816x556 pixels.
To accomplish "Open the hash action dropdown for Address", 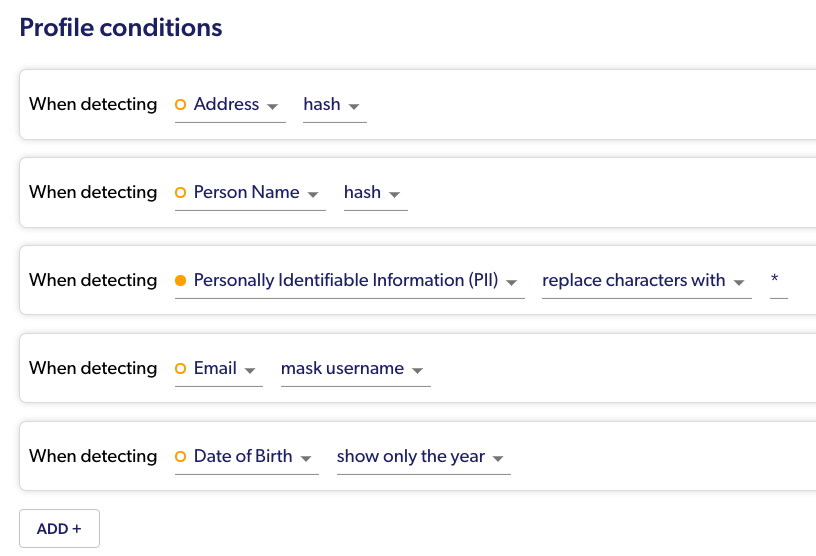I will [x=334, y=105].
